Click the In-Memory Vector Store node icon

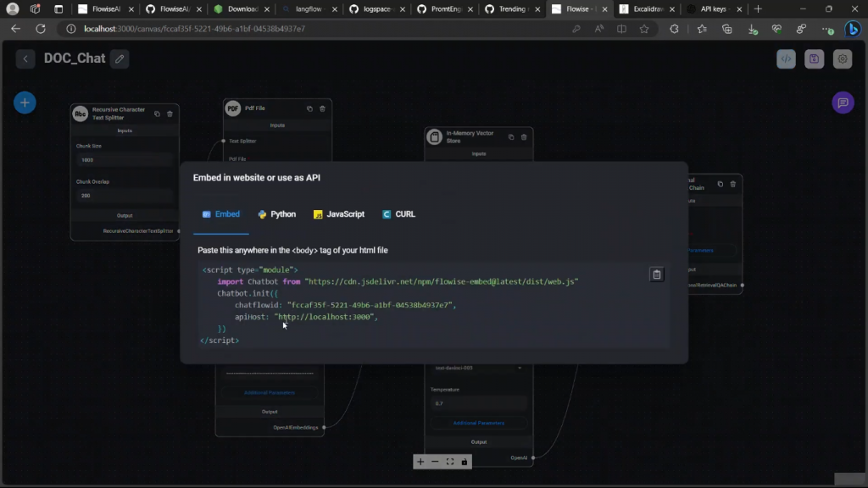tap(435, 136)
